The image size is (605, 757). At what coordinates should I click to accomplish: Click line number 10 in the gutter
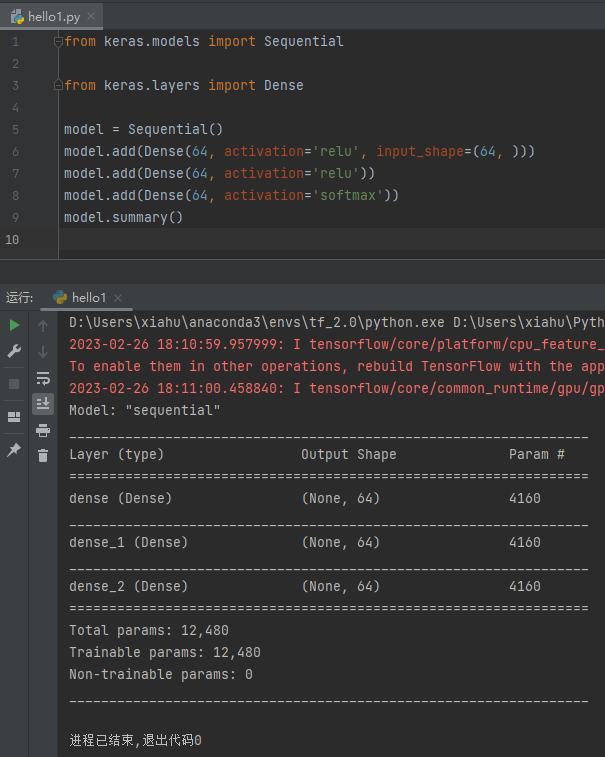point(12,239)
